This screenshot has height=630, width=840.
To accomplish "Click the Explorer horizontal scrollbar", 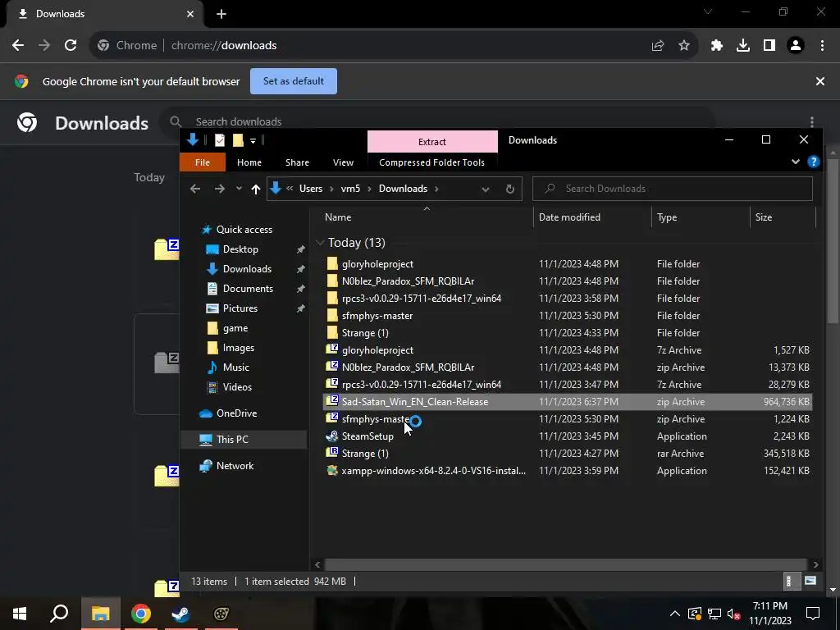I will (566, 564).
